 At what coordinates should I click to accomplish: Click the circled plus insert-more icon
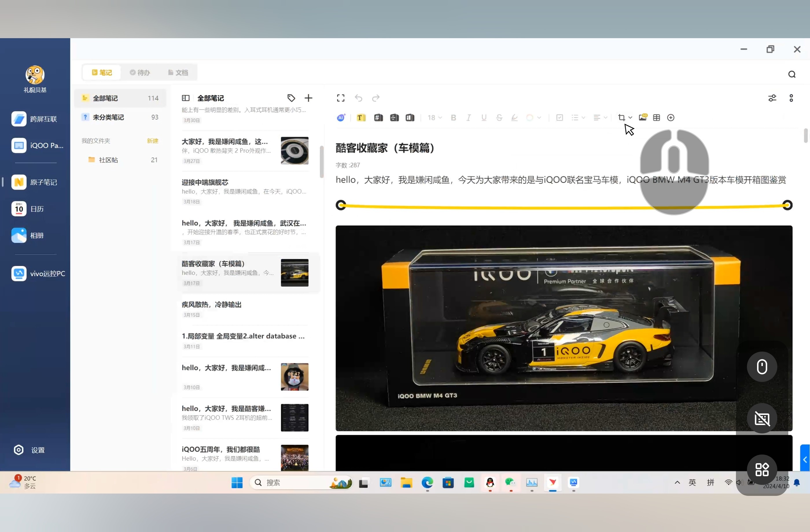point(671,118)
